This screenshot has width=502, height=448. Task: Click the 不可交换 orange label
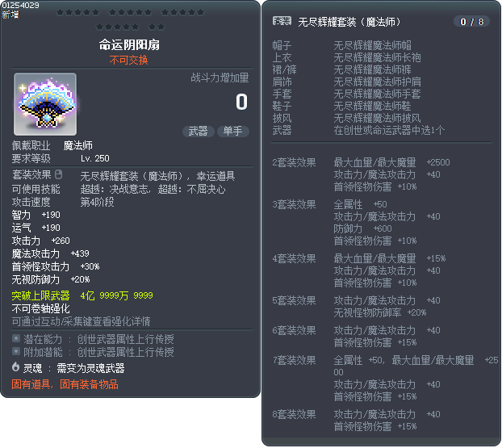(x=128, y=60)
